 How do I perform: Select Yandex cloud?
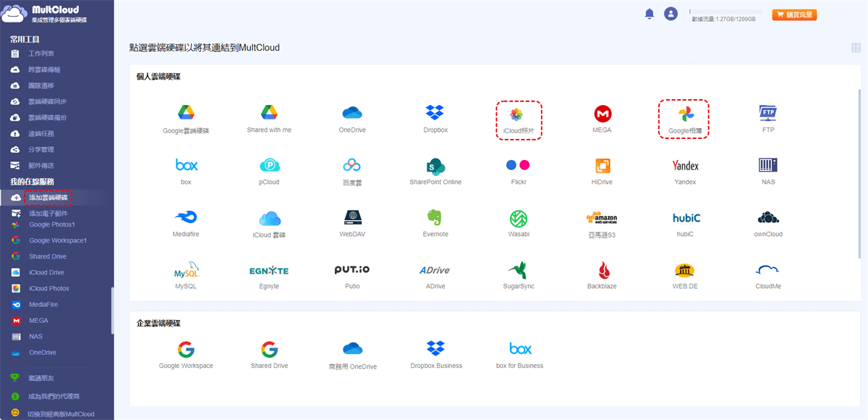685,166
